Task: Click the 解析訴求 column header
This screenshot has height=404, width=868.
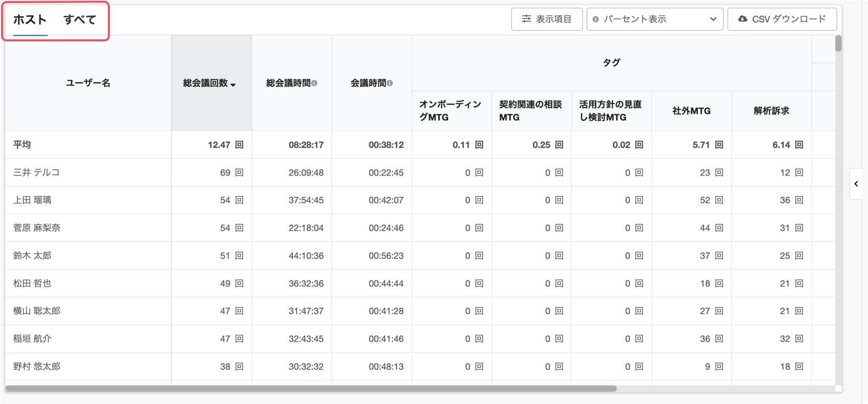Action: click(771, 111)
